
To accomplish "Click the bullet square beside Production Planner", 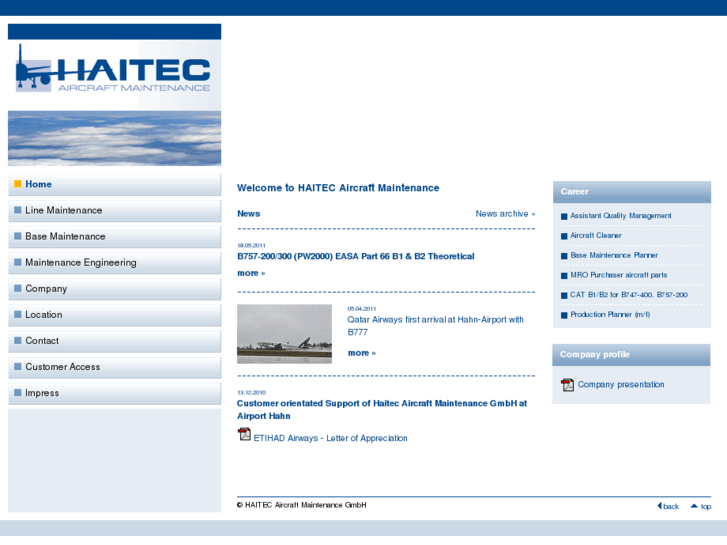I will pos(564,315).
